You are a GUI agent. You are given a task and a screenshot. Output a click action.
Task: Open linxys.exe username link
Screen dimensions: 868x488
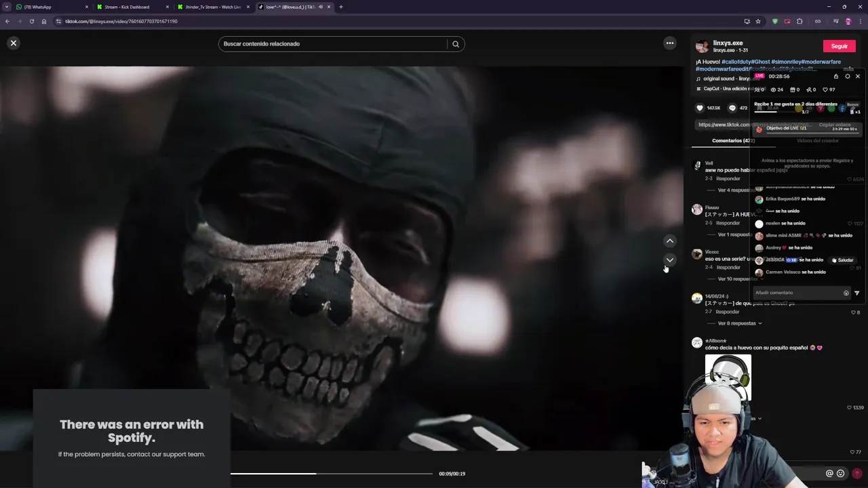coord(728,43)
